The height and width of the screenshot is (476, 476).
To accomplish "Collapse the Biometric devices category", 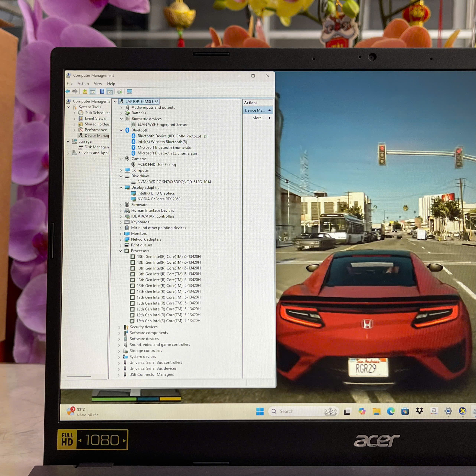I will tap(121, 119).
